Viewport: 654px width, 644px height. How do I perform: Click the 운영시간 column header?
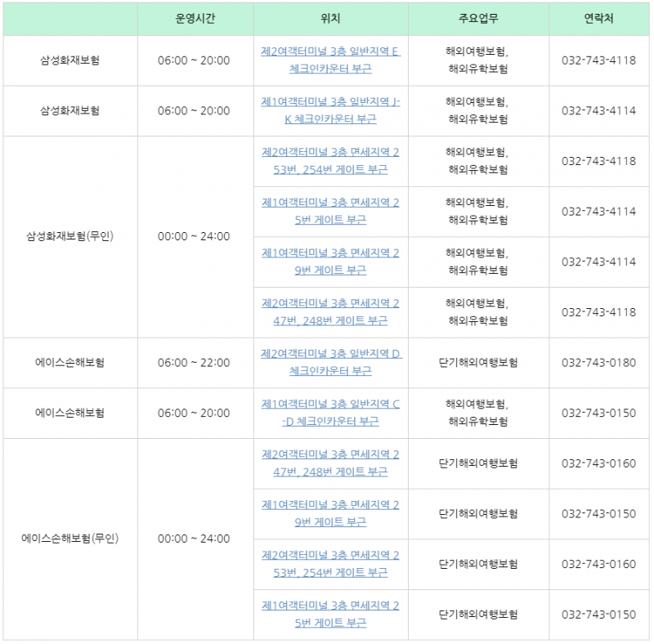195,18
